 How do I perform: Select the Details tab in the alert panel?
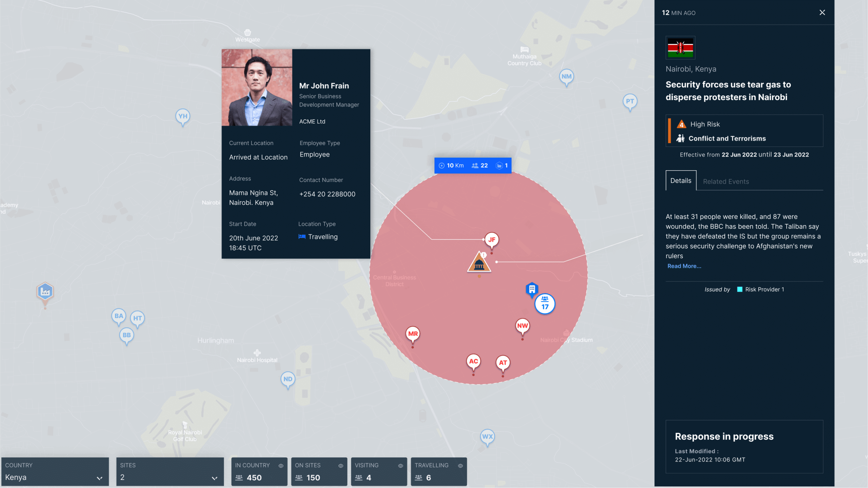679,180
